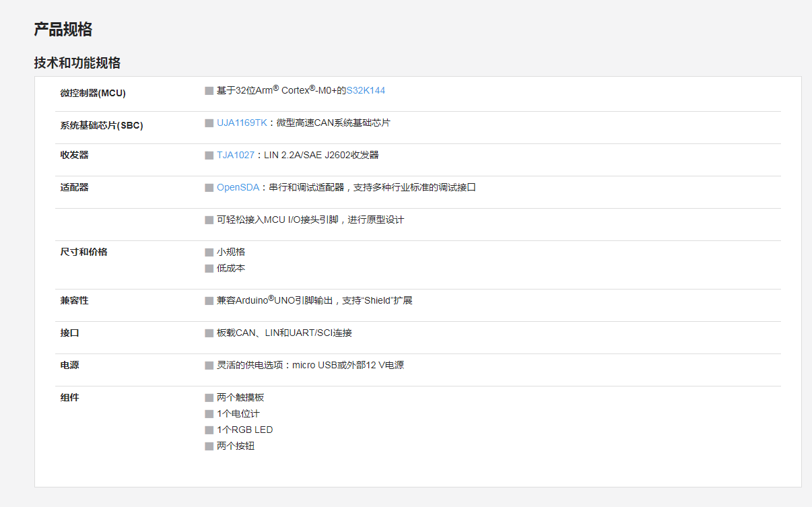The height and width of the screenshot is (507, 812).
Task: Open the TJA1027 transceiver link
Action: tap(236, 155)
